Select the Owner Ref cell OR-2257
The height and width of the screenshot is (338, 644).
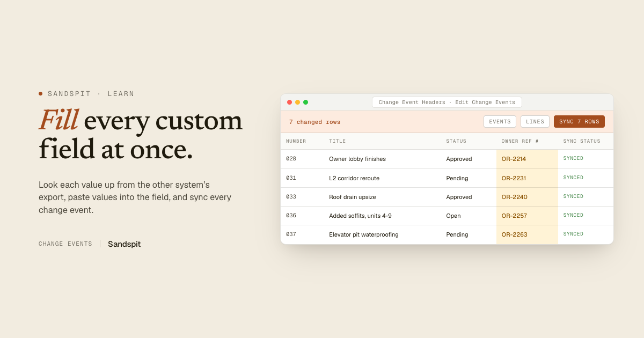tap(527, 216)
